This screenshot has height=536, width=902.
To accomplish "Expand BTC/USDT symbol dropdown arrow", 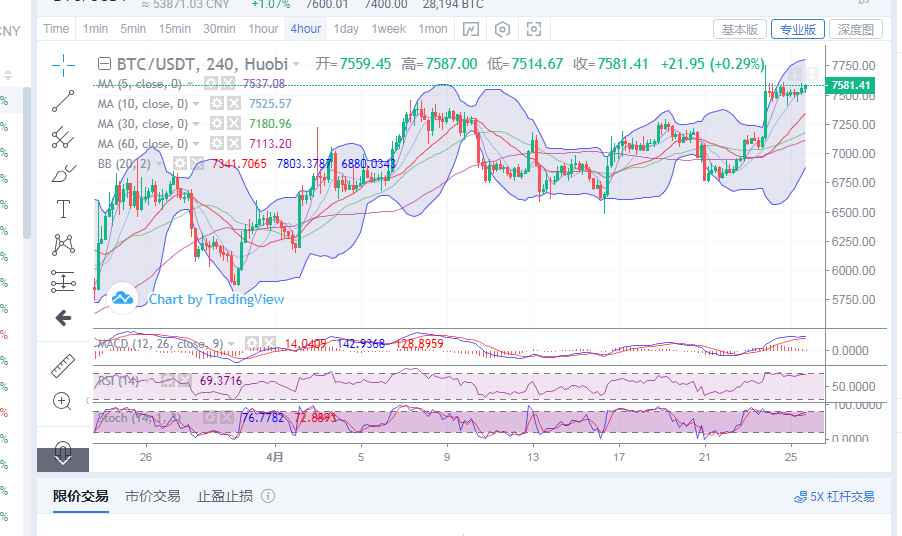I will (296, 64).
